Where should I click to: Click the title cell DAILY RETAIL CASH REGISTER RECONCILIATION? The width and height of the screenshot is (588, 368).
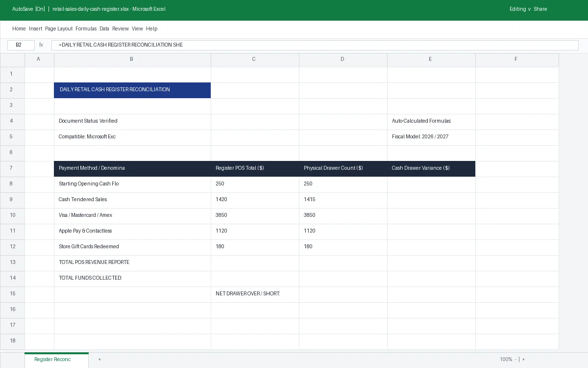132,90
